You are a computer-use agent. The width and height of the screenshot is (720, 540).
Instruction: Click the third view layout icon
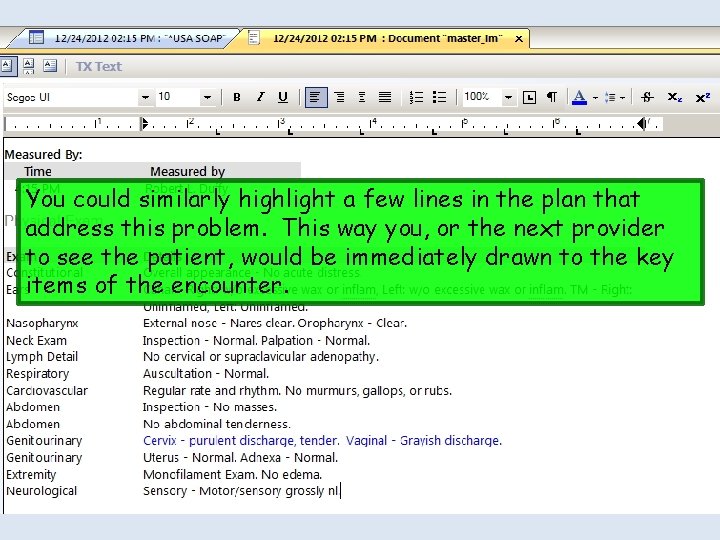point(50,66)
